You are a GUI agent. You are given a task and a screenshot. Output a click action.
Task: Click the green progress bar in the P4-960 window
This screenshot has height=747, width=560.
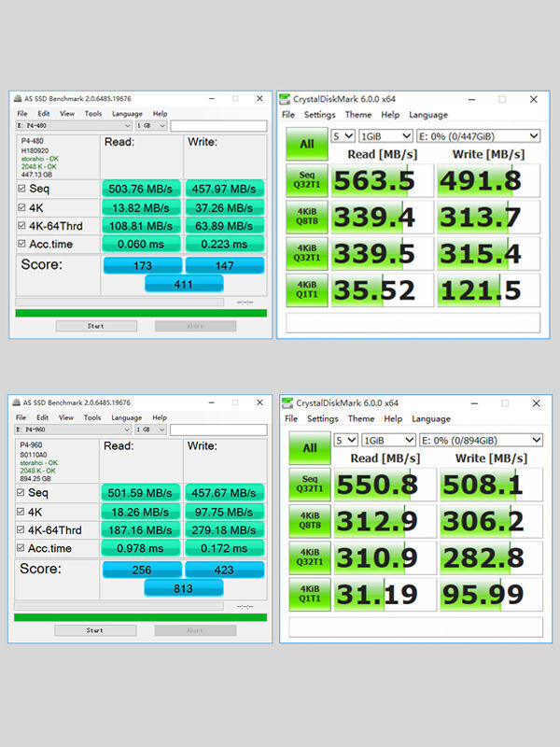click(x=141, y=617)
